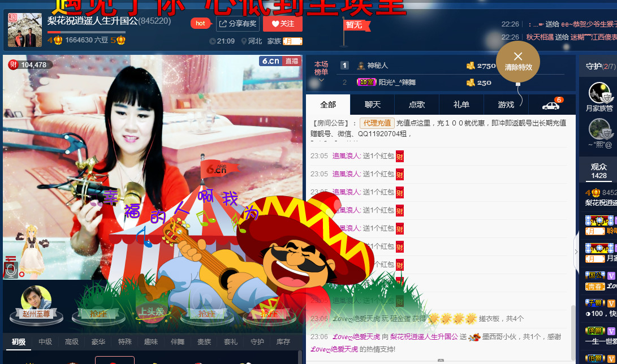Click the microphone icon at video bottom-left

[11, 270]
